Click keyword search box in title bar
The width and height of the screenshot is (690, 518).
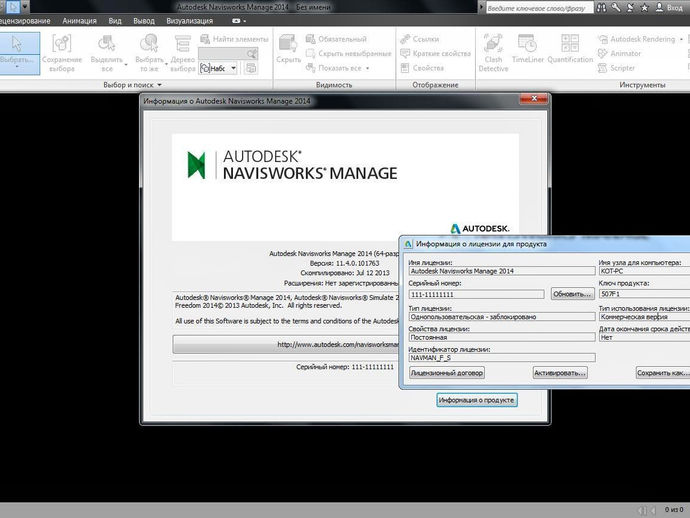click(540, 7)
